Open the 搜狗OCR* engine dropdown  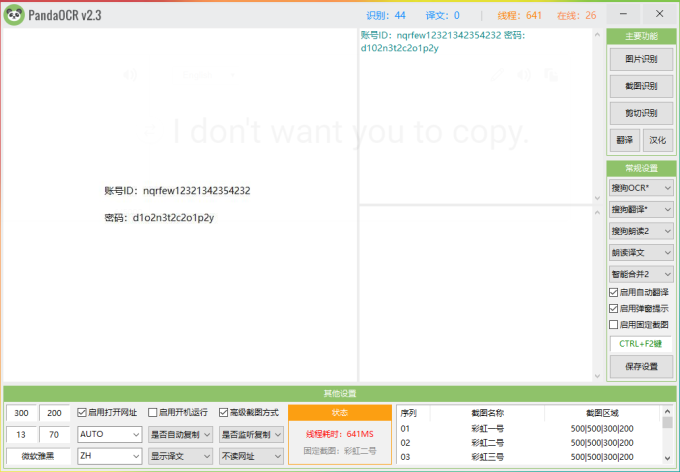[x=641, y=188]
